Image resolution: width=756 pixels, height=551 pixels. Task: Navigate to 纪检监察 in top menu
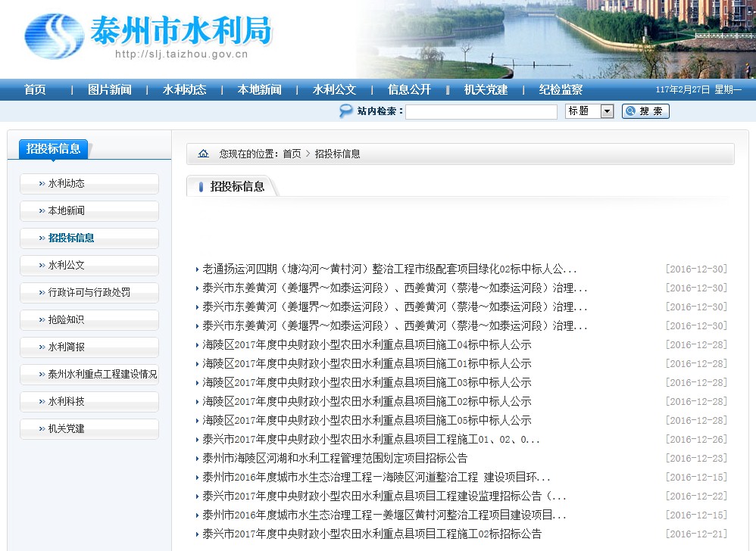click(561, 89)
